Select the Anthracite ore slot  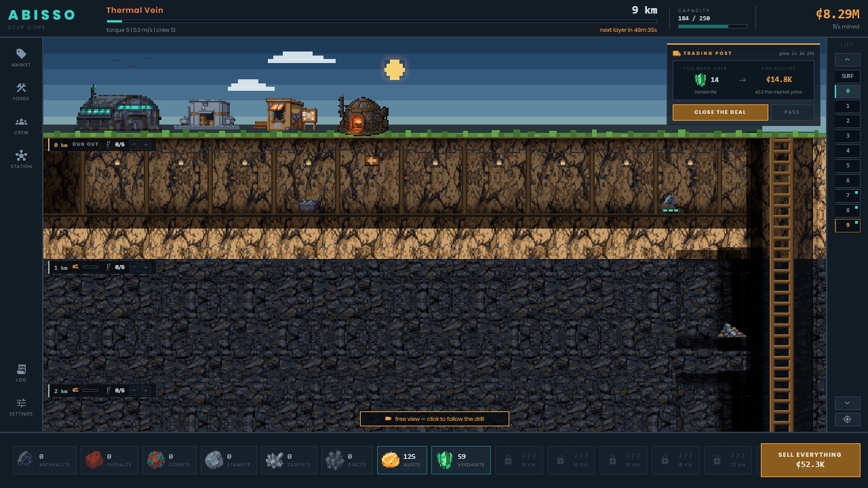(45, 460)
